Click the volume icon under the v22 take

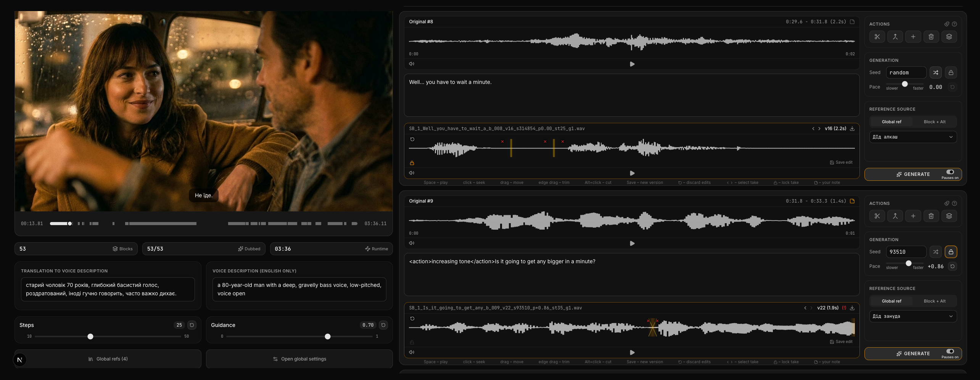412,352
